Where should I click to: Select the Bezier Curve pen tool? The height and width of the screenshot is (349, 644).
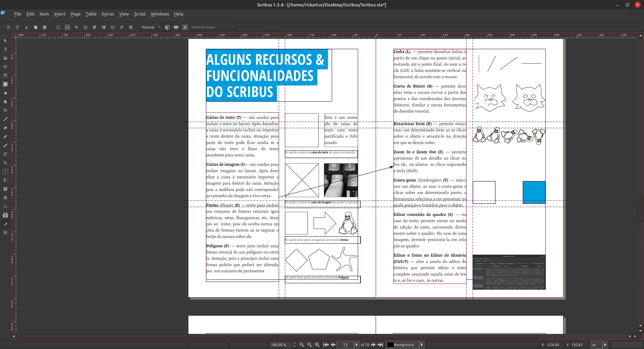5,128
